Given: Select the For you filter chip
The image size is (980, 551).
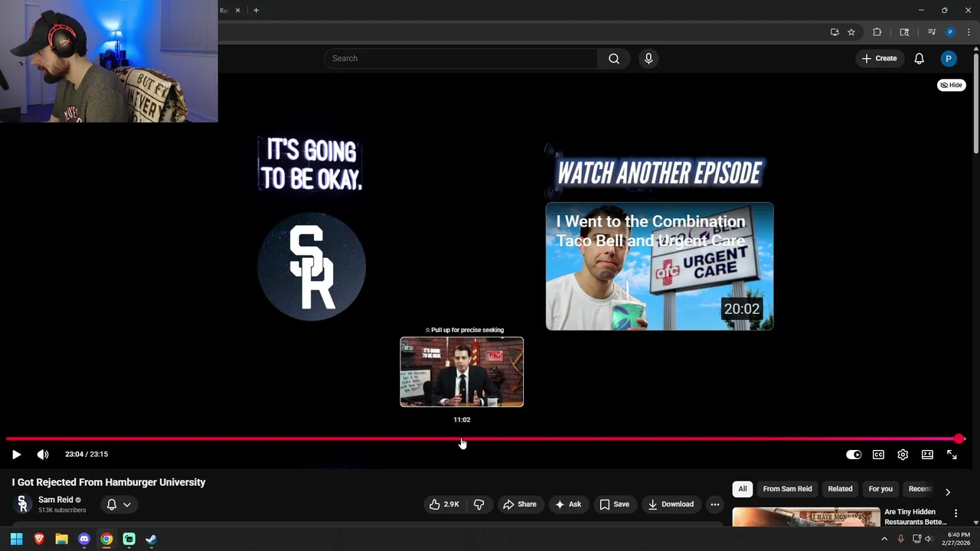Looking at the screenshot, I should click(x=880, y=489).
